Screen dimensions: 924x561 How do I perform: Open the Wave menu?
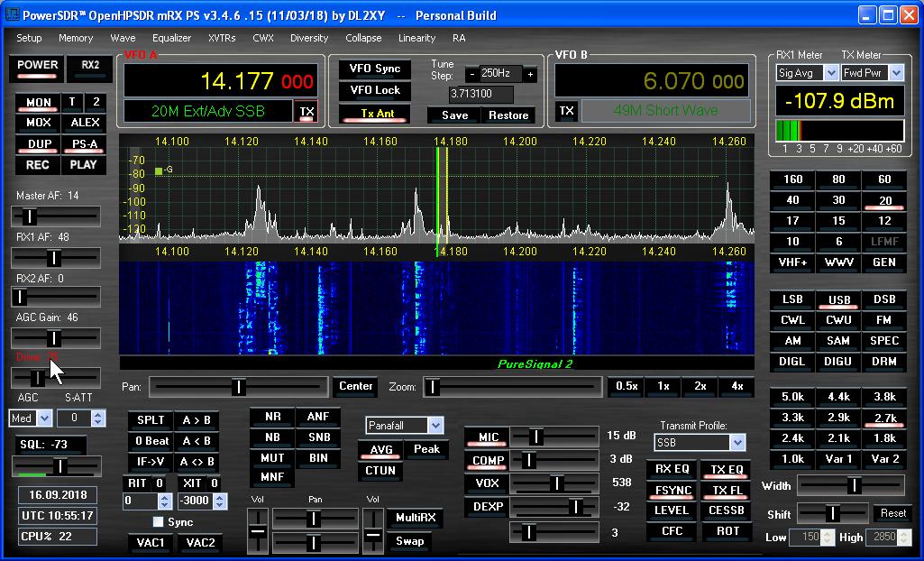click(x=123, y=38)
